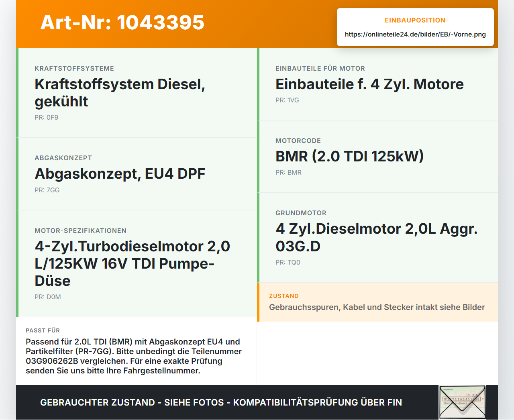
Task: Click the PASST FÜR label
Action: [43, 330]
